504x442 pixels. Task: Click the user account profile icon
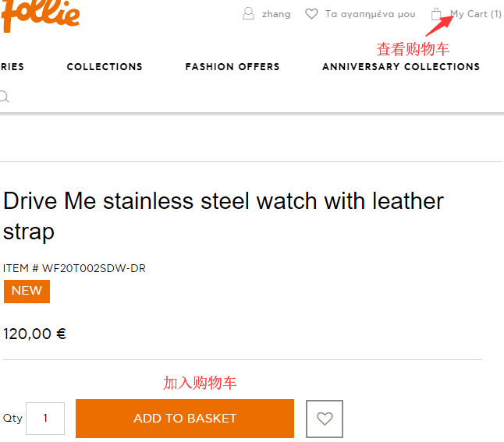[x=248, y=14]
